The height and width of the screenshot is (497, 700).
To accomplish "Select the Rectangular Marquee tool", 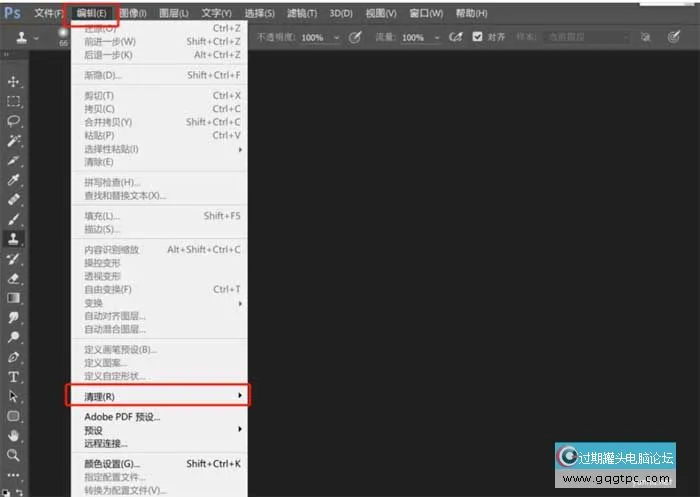I will coord(14,101).
